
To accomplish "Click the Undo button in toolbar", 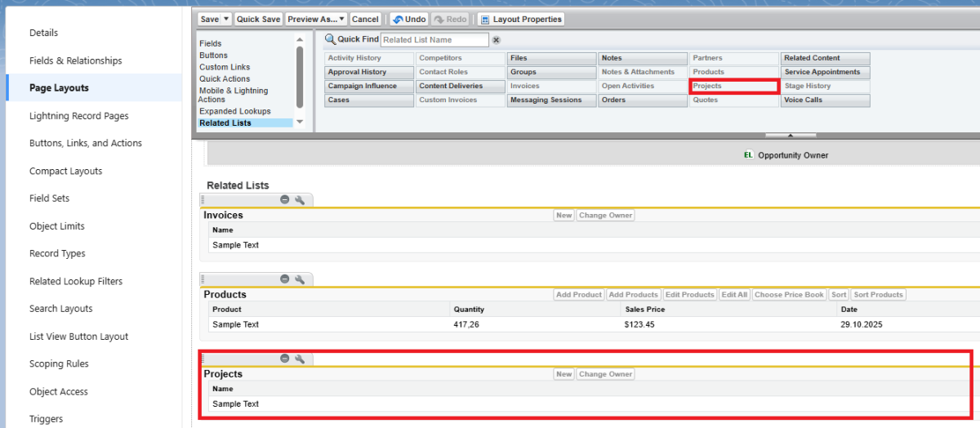I will [409, 19].
